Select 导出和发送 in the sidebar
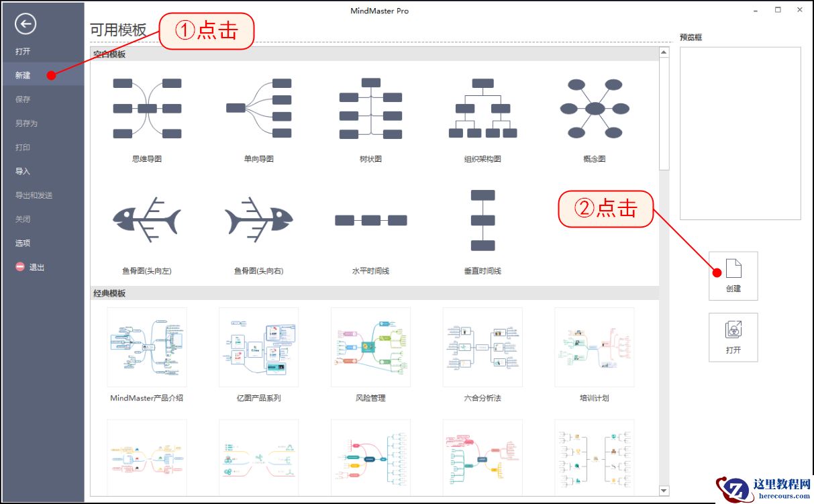This screenshot has height=504, width=814. [30, 195]
